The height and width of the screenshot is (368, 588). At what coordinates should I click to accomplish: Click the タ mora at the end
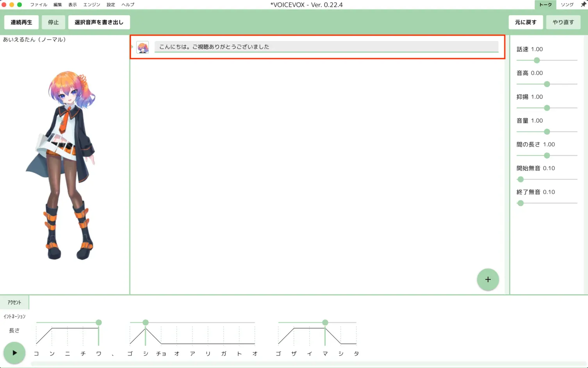pos(356,354)
